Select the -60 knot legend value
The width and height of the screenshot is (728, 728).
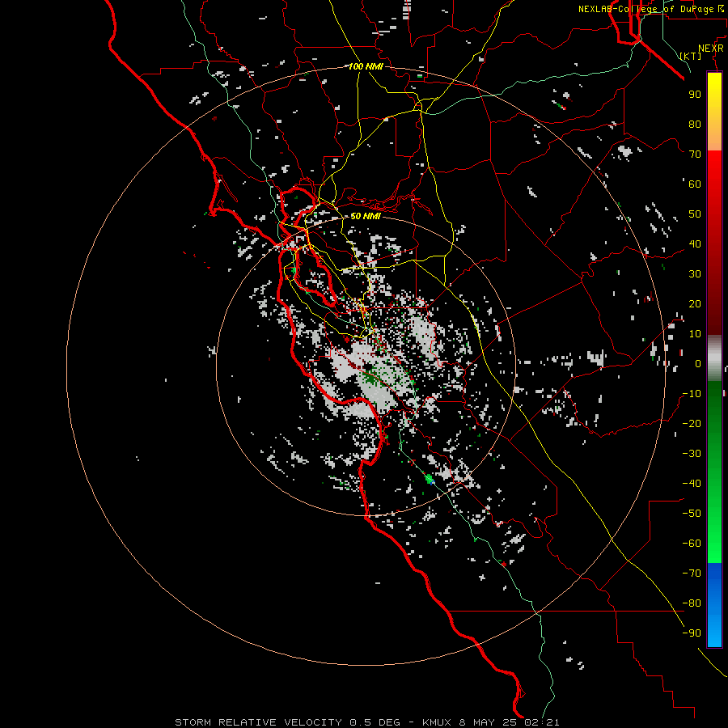coord(692,544)
